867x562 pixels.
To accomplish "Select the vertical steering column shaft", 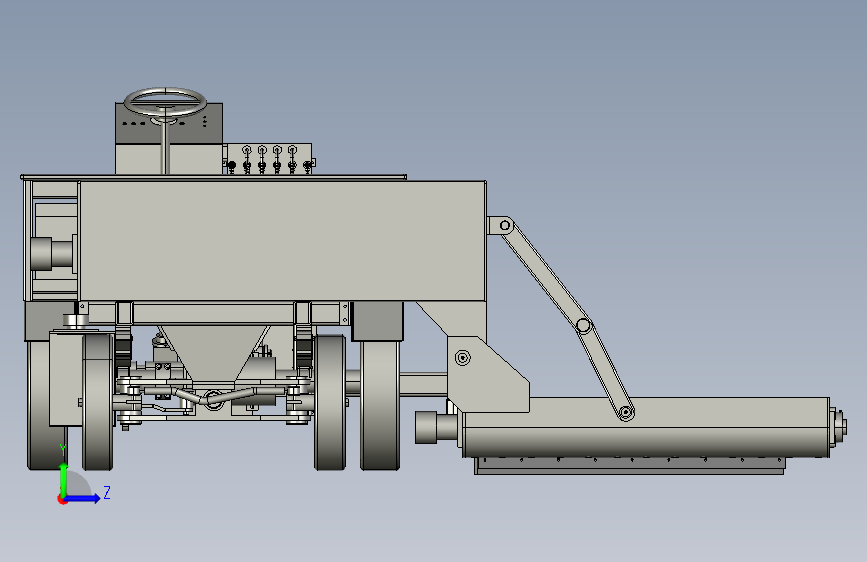I will [163, 145].
